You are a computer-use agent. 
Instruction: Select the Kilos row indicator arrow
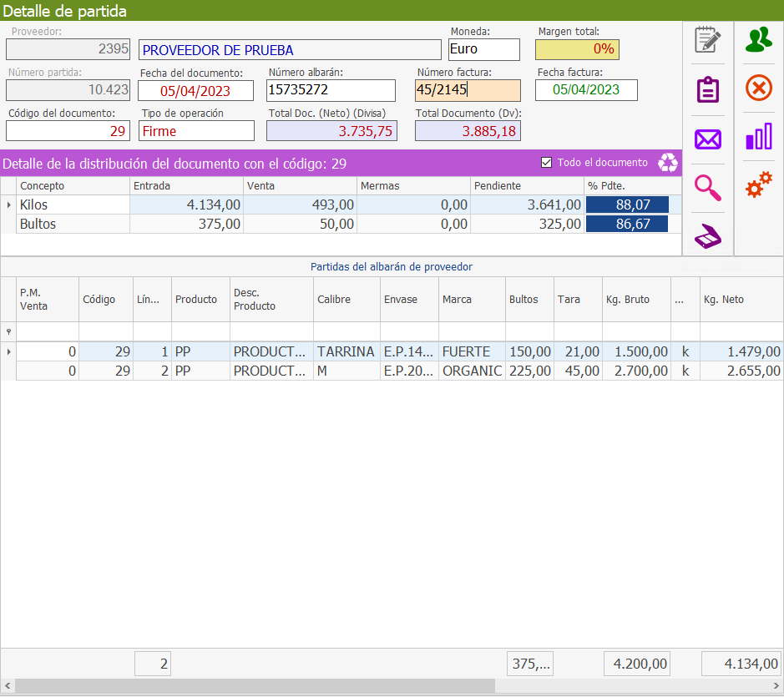pos(9,205)
